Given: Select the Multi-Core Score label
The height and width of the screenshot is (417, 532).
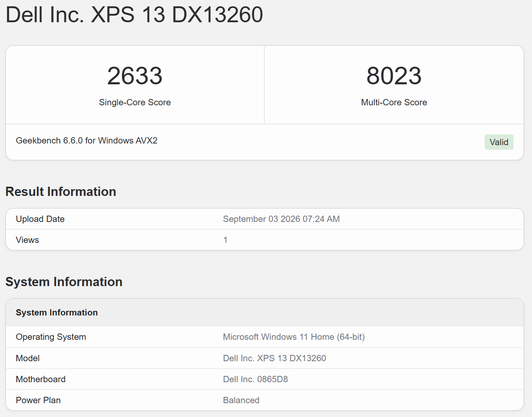Looking at the screenshot, I should [394, 102].
